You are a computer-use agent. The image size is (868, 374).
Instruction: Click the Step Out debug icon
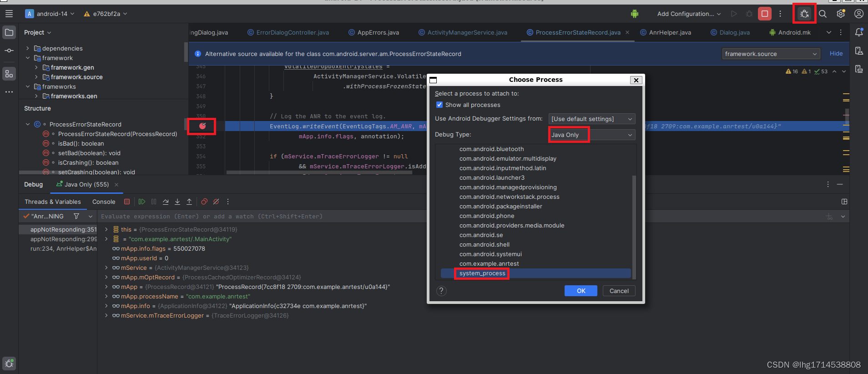point(189,202)
